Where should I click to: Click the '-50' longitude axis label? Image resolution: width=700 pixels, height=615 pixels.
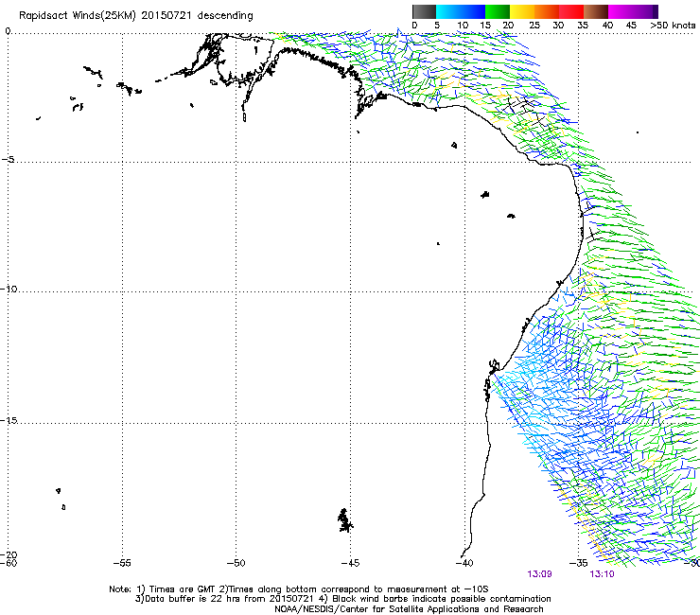[x=236, y=563]
